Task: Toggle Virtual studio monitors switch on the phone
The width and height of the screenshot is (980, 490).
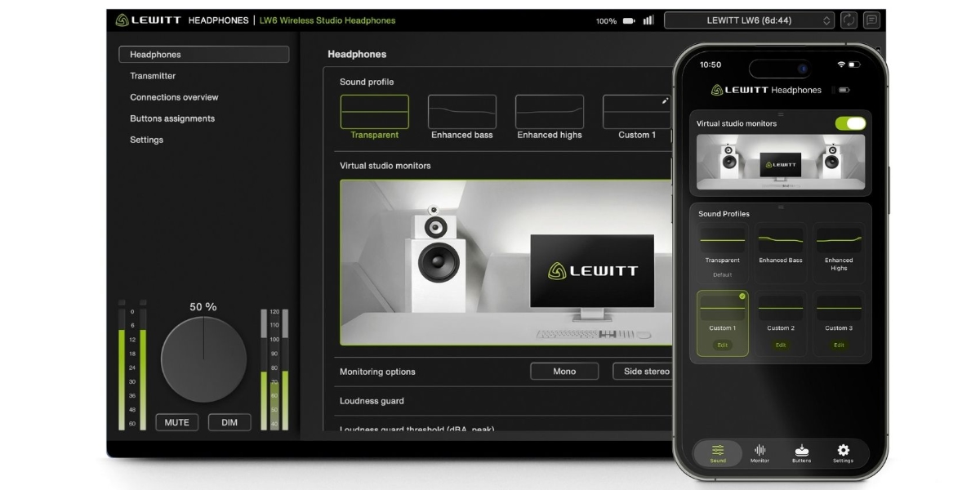Action: pos(850,123)
